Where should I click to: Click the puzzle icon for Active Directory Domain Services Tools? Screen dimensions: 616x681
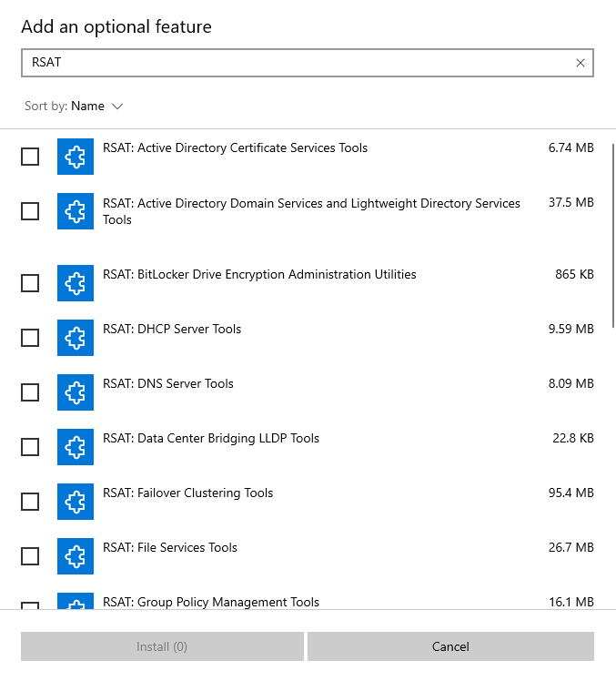pos(76,211)
